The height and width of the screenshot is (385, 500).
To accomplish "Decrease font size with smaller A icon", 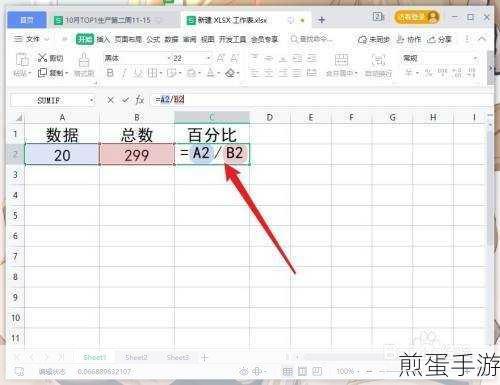I will coord(235,58).
